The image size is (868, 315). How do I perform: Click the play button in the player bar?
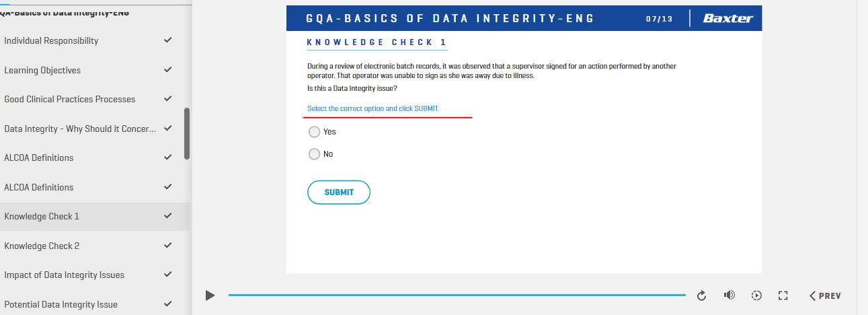coord(210,295)
